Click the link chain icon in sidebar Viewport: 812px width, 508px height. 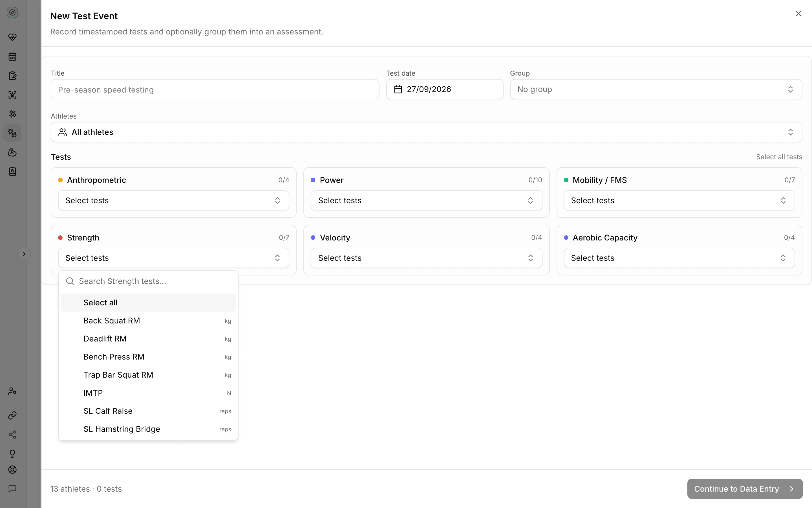12,416
